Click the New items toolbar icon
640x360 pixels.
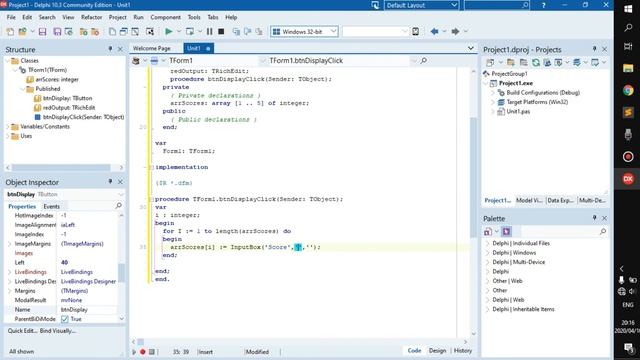point(10,31)
